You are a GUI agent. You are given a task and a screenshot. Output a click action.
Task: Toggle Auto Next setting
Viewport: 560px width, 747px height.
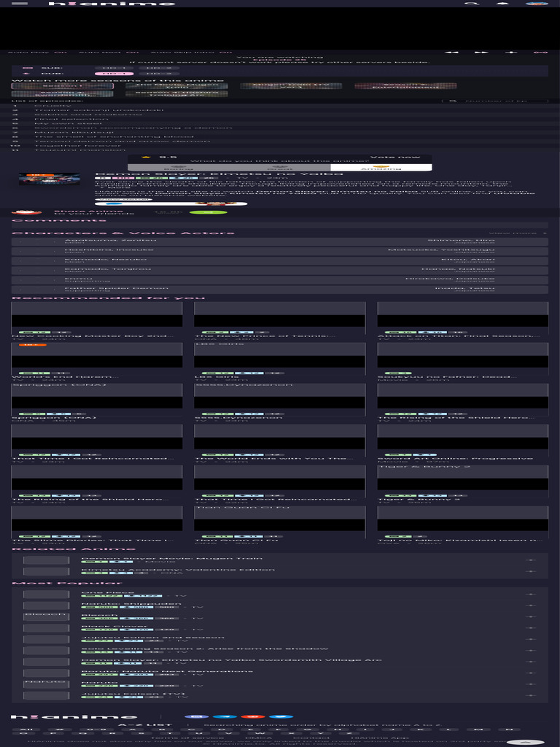click(109, 53)
